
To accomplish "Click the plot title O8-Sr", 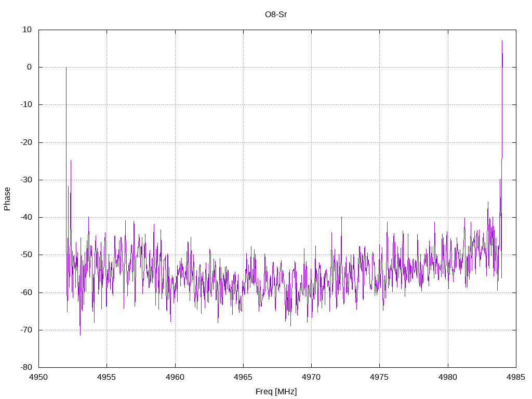I will click(x=276, y=15).
